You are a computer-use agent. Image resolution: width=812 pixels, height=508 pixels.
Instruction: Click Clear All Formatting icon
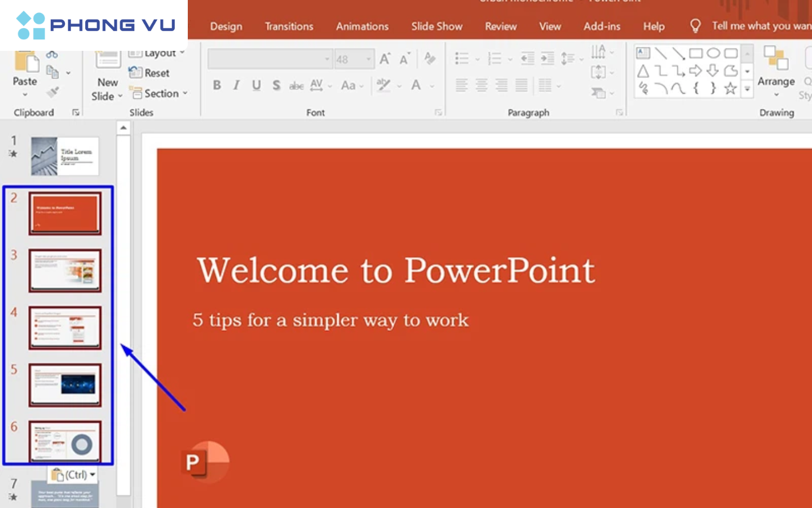(x=430, y=58)
